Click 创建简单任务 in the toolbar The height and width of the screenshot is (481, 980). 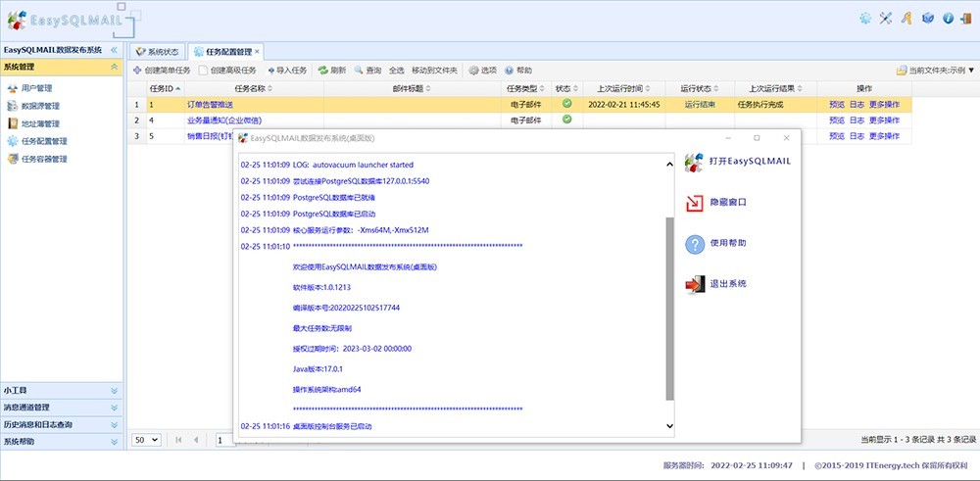point(160,71)
